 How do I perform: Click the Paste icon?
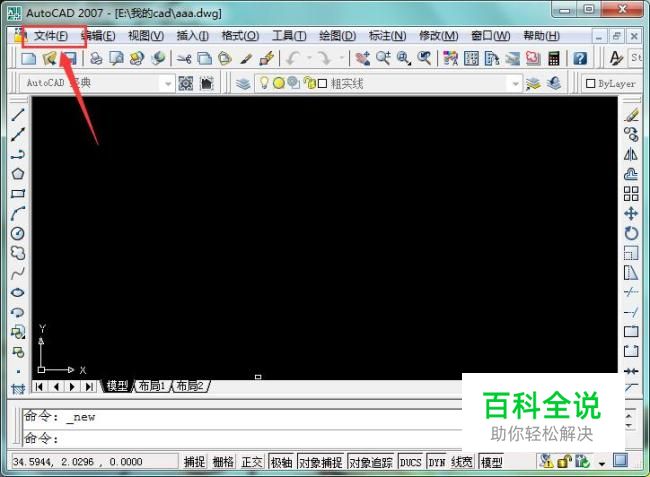[225, 58]
